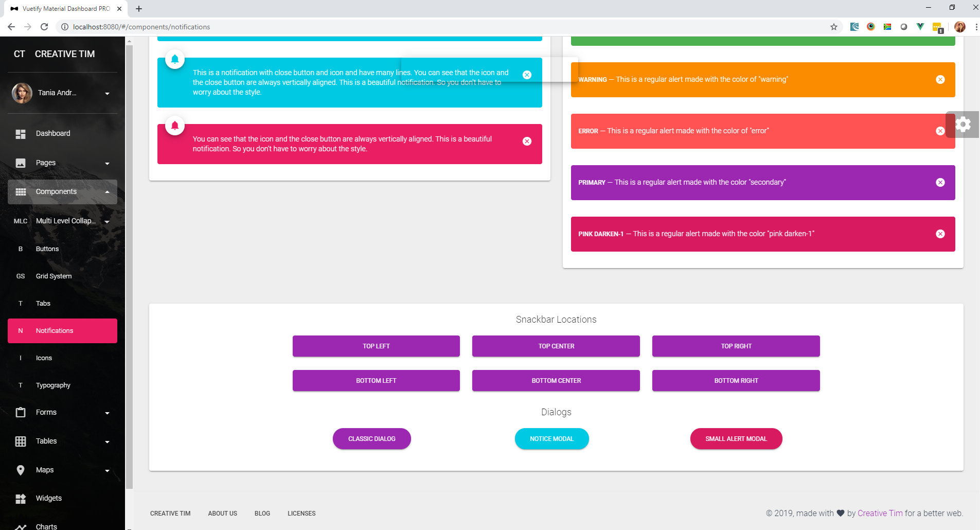Image resolution: width=980 pixels, height=530 pixels.
Task: Collapse the Components submenu arrow
Action: pos(107,192)
